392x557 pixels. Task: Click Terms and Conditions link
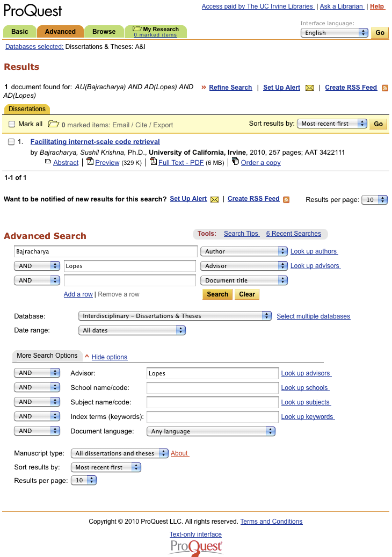tap(271, 522)
